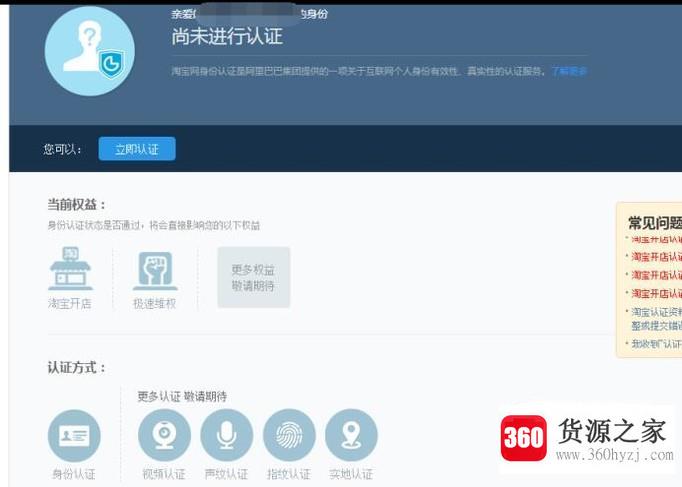This screenshot has width=682, height=487.
Task: Click the 当前权益 section heading
Action: tap(77, 204)
